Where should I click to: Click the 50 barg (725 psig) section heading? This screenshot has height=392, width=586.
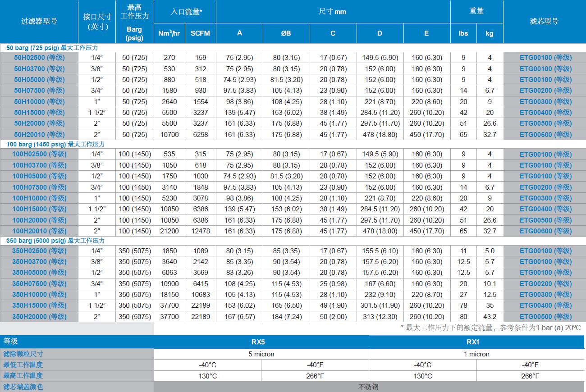(x=52, y=47)
